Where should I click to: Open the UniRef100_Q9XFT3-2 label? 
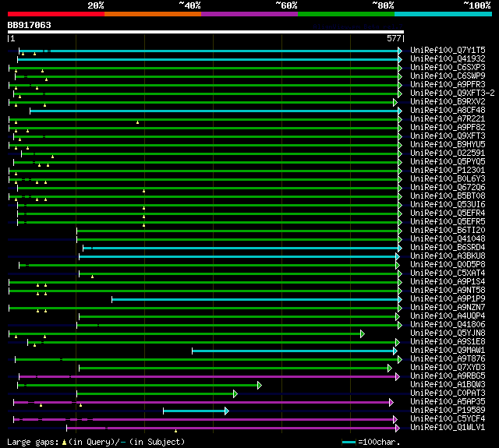pos(452,93)
